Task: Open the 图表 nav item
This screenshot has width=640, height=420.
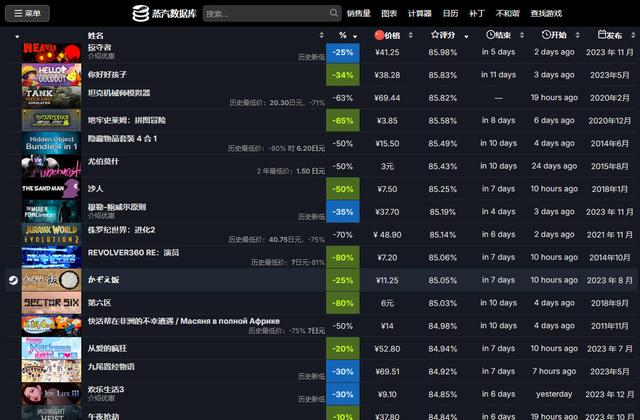Action: point(389,13)
